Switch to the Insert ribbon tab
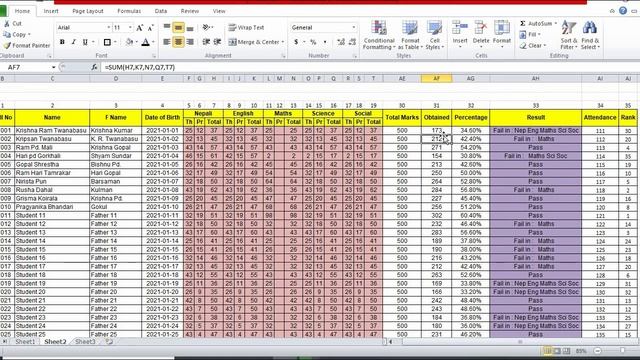The height and width of the screenshot is (360, 640). point(51,11)
